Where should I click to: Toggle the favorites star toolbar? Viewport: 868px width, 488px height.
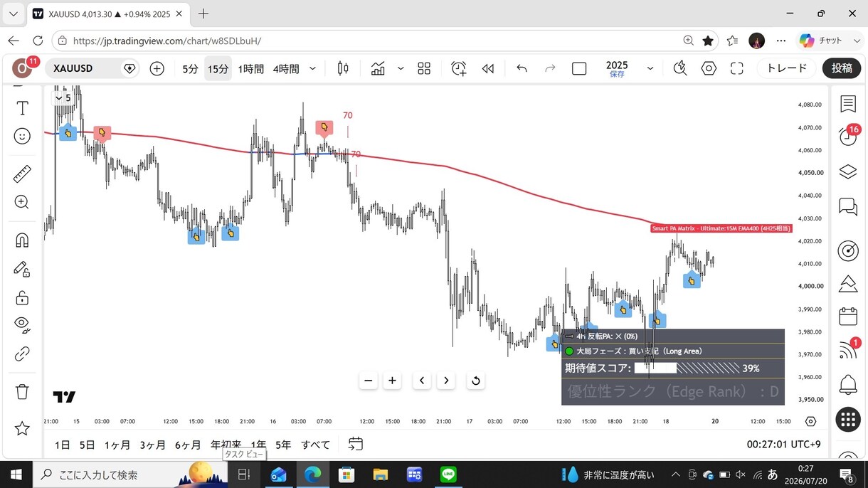(x=22, y=428)
